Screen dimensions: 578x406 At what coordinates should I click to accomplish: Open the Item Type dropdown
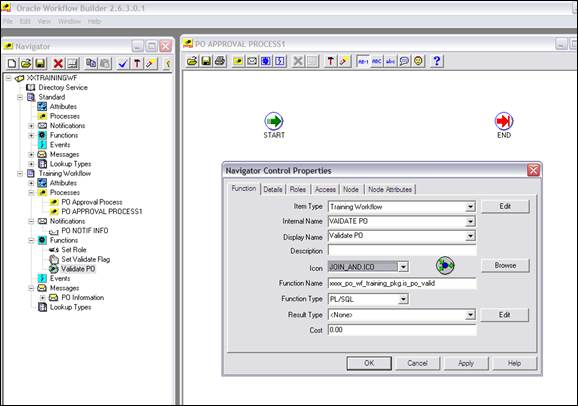470,207
